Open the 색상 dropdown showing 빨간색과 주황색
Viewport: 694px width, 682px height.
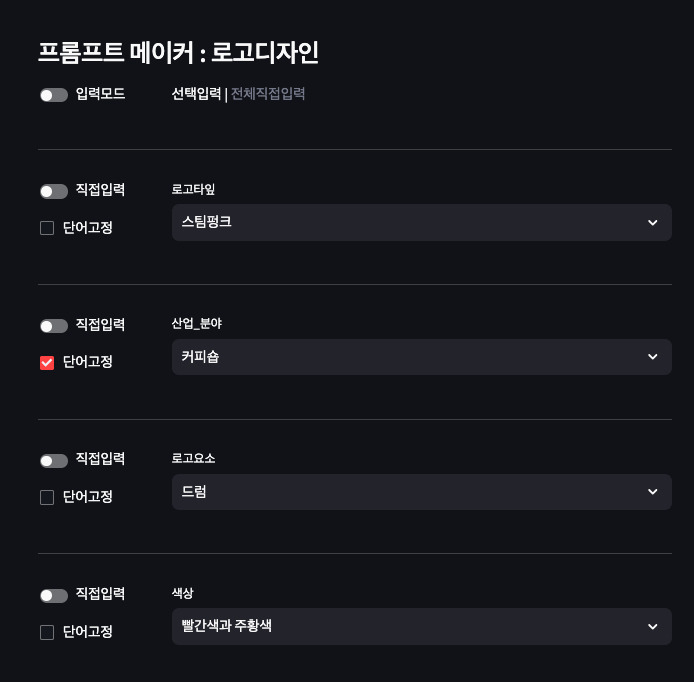pos(410,627)
